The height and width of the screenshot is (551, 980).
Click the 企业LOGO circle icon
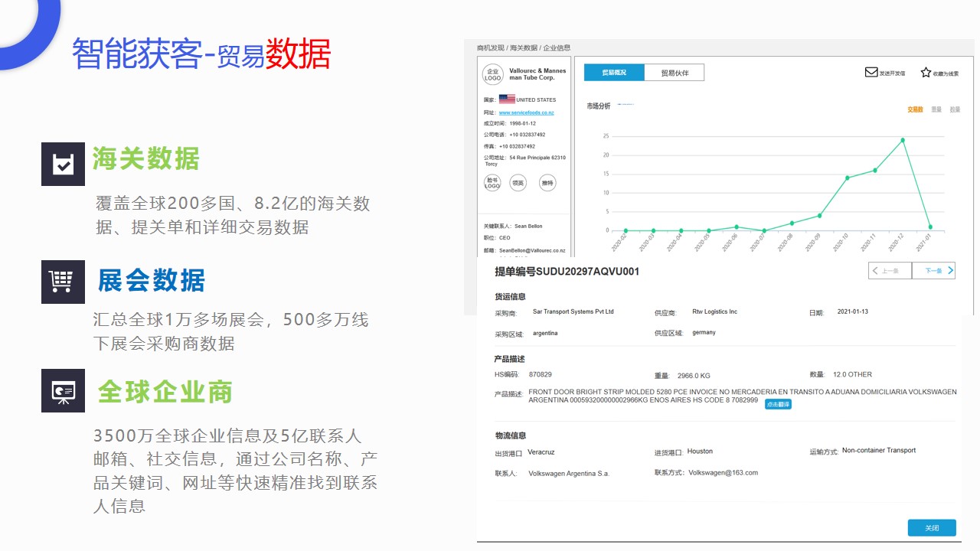[492, 74]
